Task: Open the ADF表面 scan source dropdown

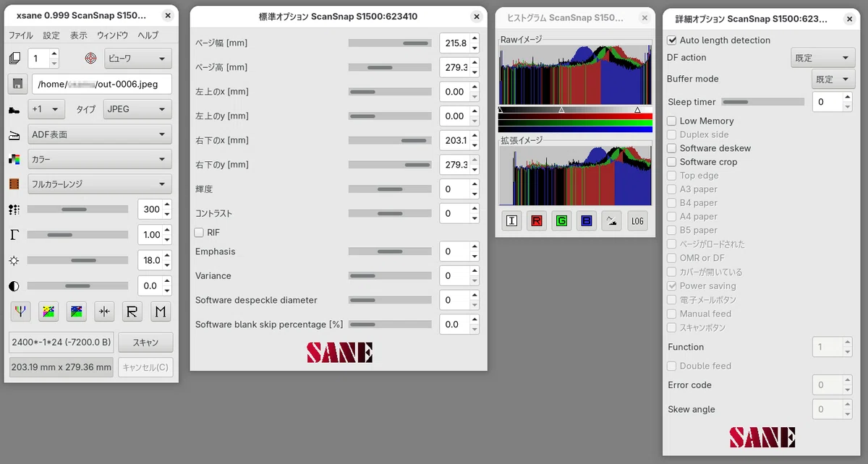Action: coord(100,134)
